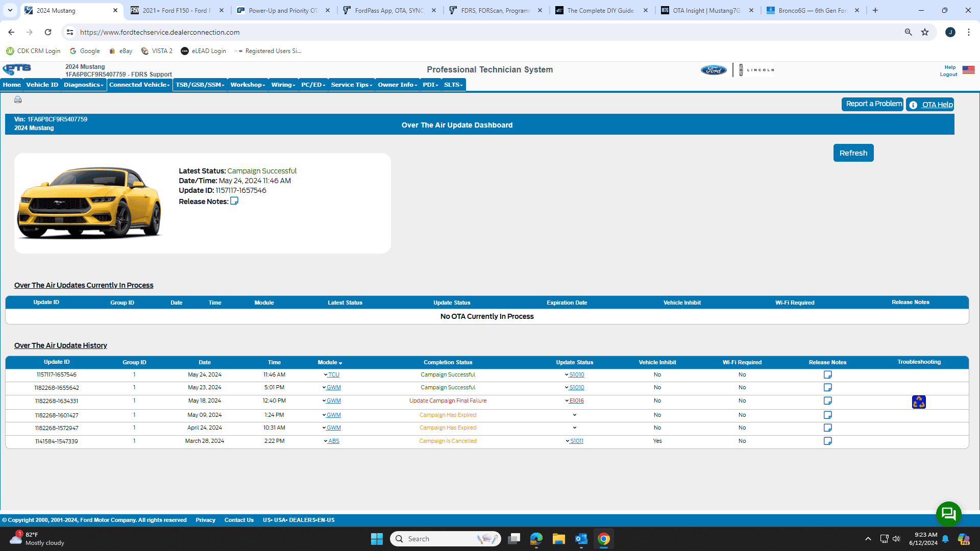Open the TCU module link
Screen dimensions: 980x551
[x=333, y=375]
